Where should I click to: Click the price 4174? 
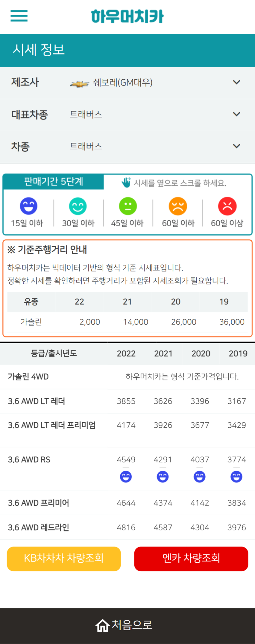tap(126, 425)
